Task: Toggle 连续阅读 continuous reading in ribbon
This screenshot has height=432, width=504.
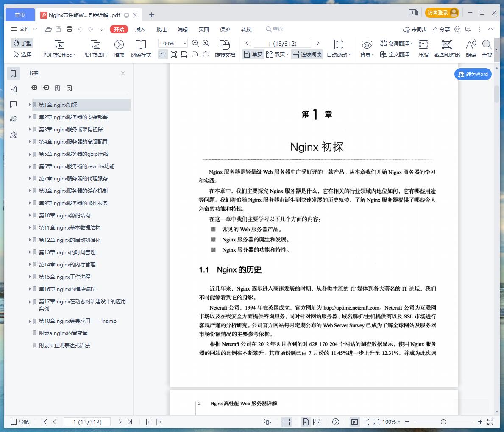Action: tap(307, 54)
